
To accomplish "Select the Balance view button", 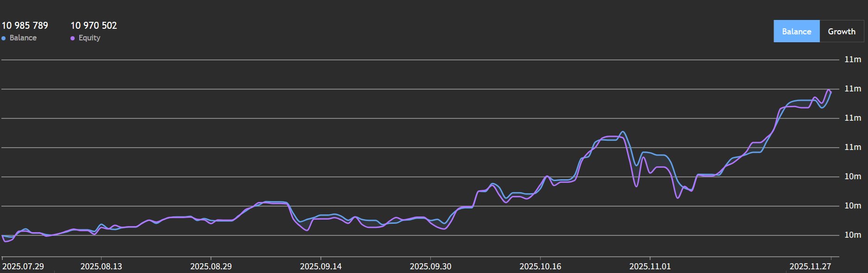I will point(796,32).
